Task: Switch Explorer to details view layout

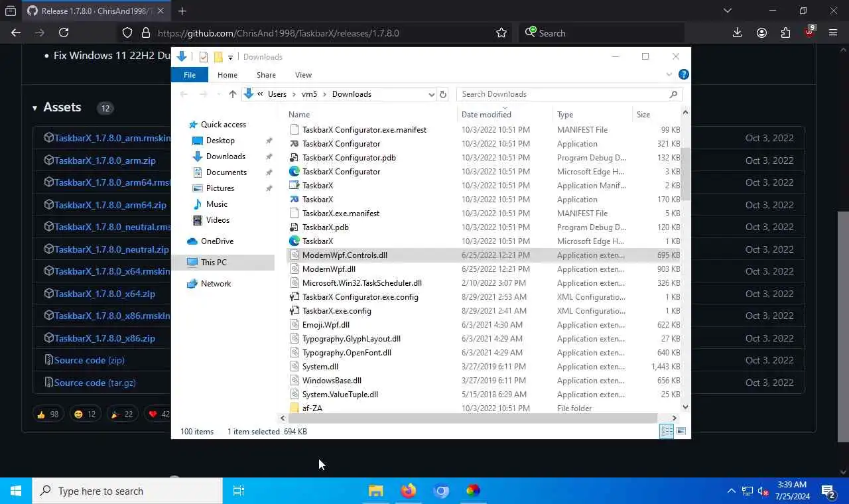Action: pyautogui.click(x=667, y=431)
